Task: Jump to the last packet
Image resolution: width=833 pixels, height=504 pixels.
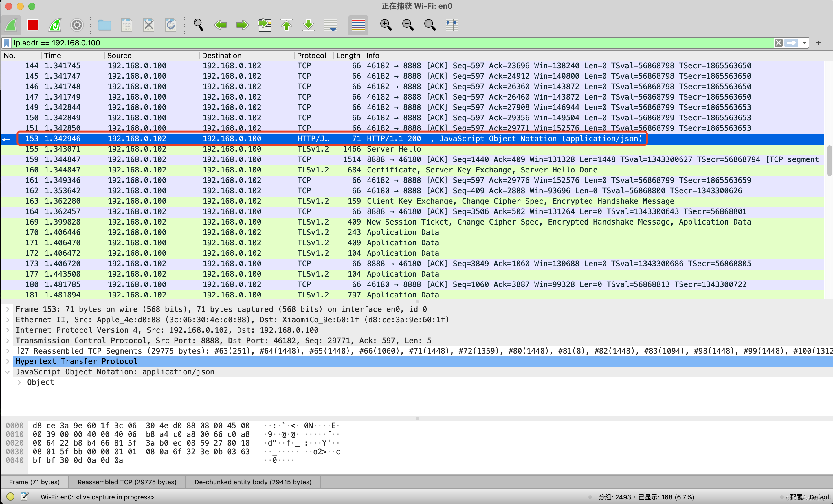Action: [x=308, y=25]
